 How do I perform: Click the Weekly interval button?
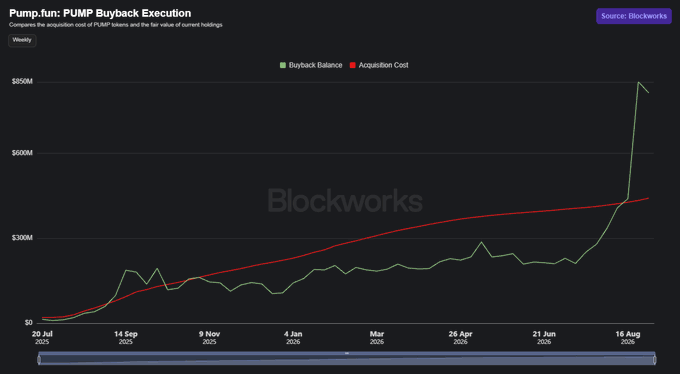(x=22, y=40)
